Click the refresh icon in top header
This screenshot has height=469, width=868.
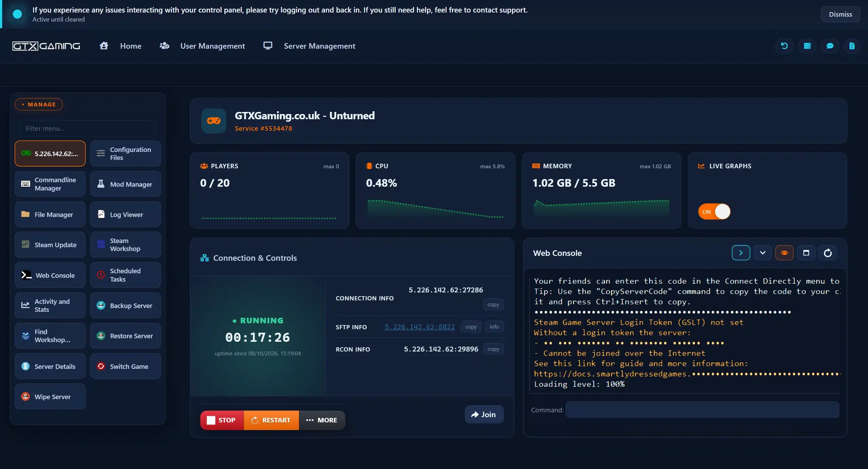(784, 46)
